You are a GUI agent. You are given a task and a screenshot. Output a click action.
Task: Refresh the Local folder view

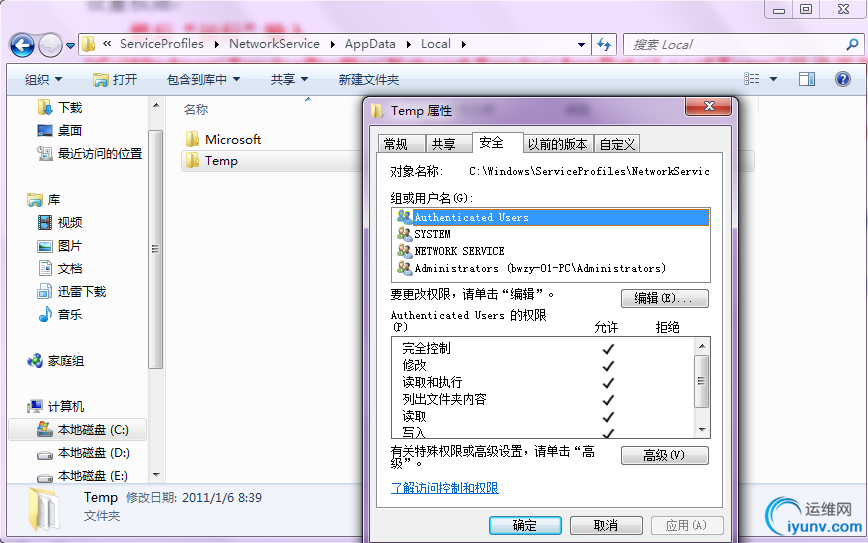pyautogui.click(x=603, y=44)
